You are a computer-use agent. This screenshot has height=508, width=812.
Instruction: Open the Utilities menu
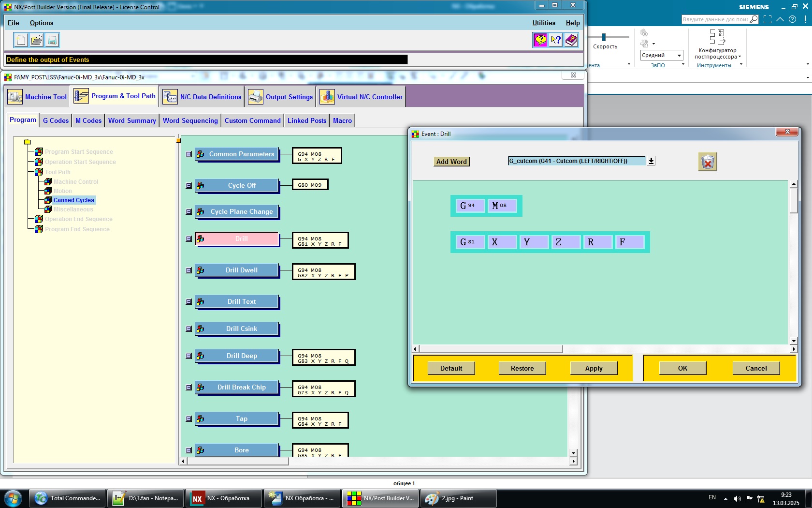544,23
